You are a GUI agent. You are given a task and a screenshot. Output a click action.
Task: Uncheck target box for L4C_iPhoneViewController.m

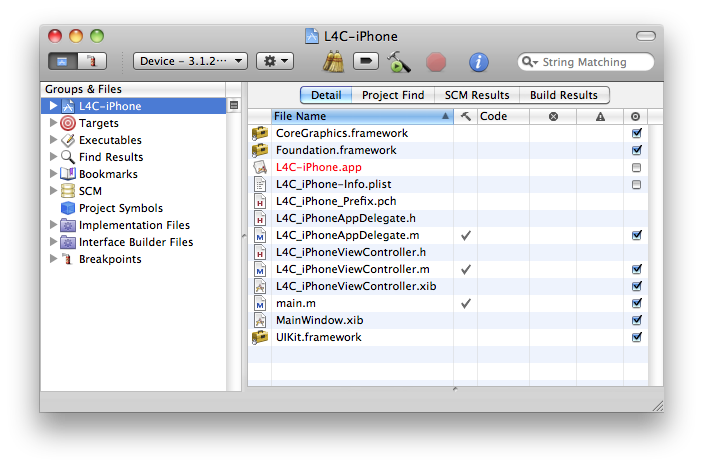click(x=637, y=269)
